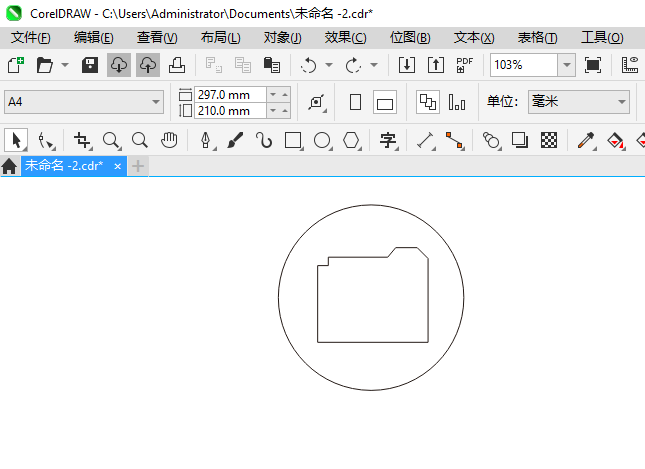The height and width of the screenshot is (469, 645).
Task: Click the Print icon
Action: [x=177, y=65]
